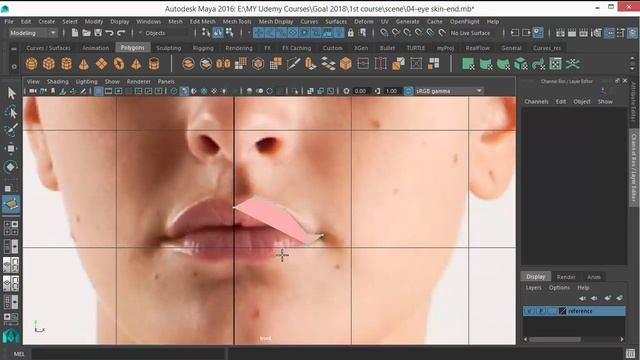Create a polygon cube from the shelf
This screenshot has width=640, height=360.
49,64
